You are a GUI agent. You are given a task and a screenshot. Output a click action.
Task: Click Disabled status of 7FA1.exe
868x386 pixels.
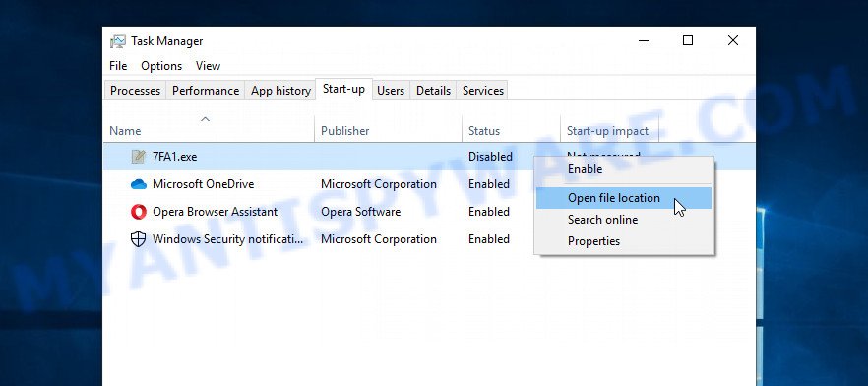[490, 157]
